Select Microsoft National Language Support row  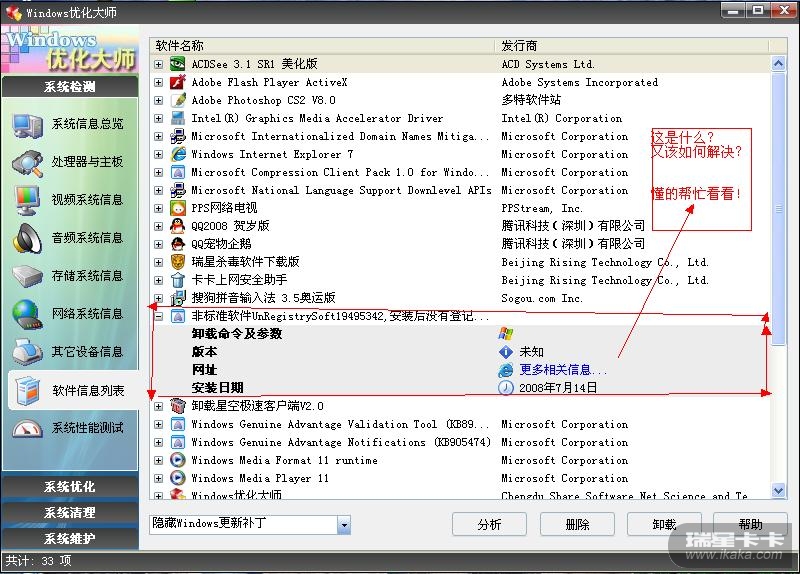[x=461, y=190]
